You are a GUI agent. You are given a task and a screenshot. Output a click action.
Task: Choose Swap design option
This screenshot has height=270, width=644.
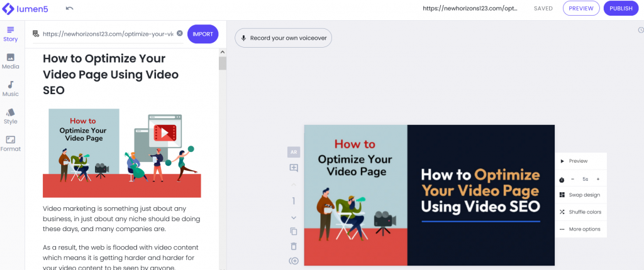pyautogui.click(x=580, y=195)
